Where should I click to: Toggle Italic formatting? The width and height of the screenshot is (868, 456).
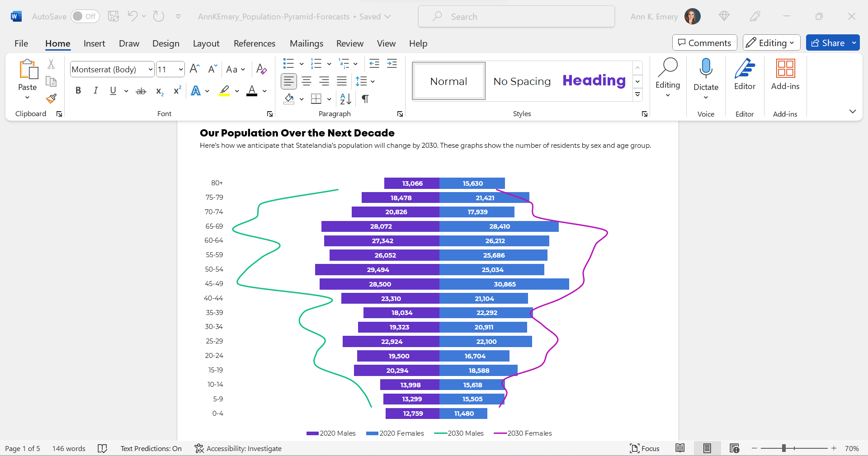(x=95, y=90)
